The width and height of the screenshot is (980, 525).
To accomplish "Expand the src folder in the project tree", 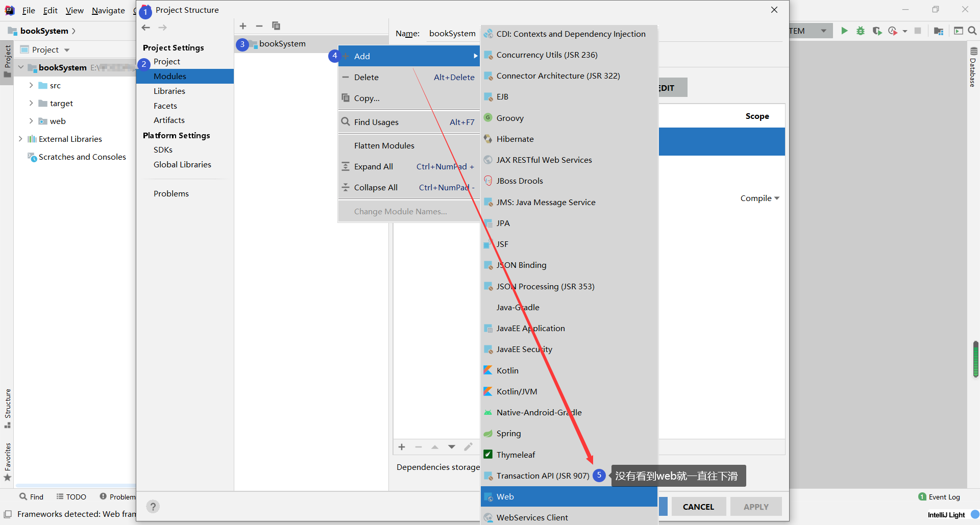I will (x=32, y=85).
